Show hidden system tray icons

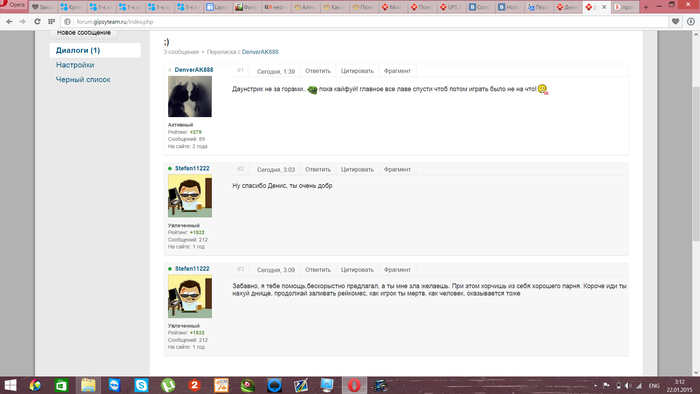click(x=595, y=386)
